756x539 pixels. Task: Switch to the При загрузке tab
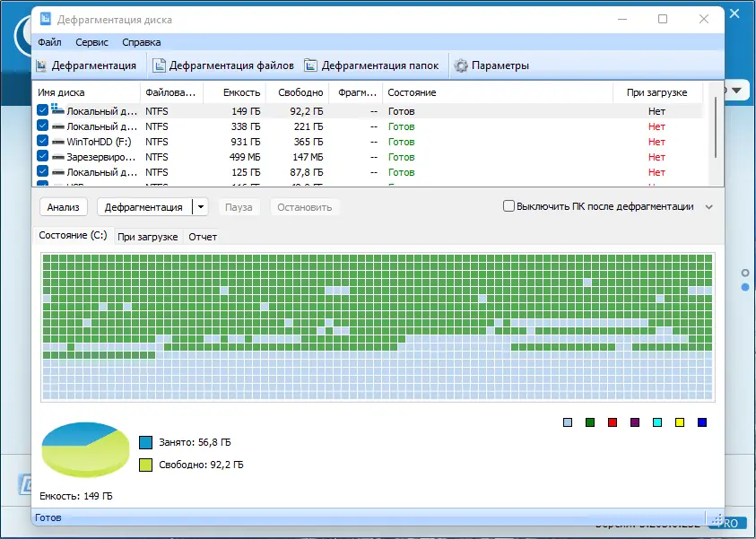(148, 237)
